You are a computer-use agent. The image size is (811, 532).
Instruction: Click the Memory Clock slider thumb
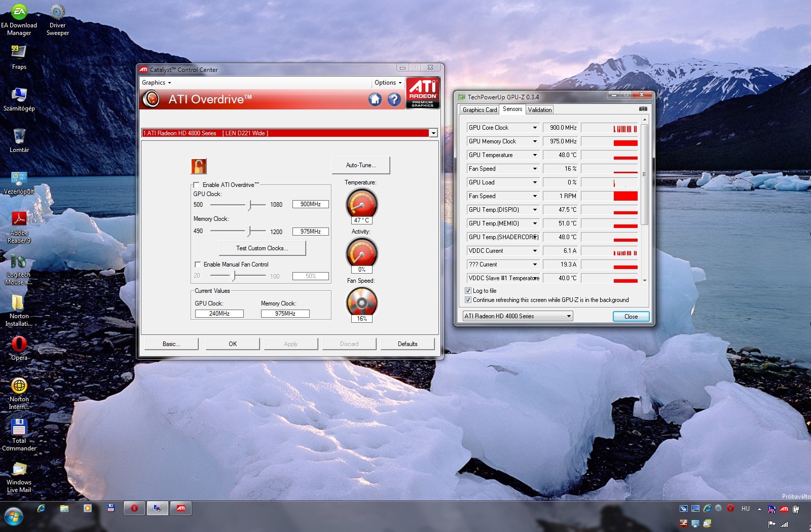tap(249, 232)
